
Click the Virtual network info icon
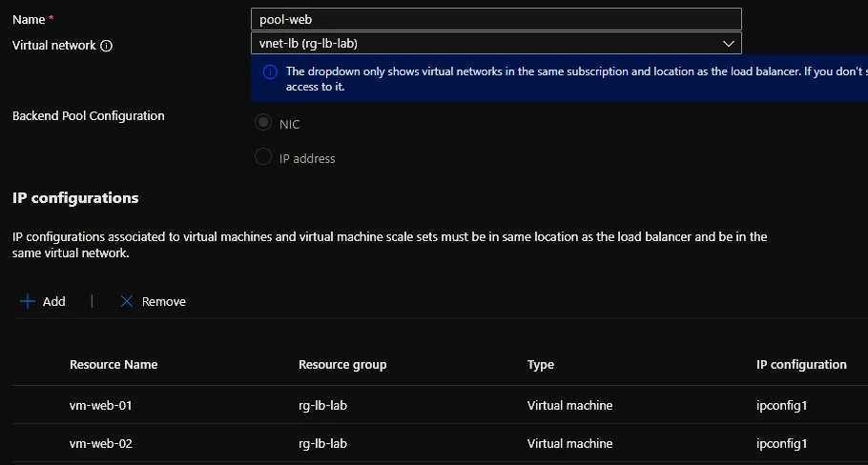[x=106, y=46]
